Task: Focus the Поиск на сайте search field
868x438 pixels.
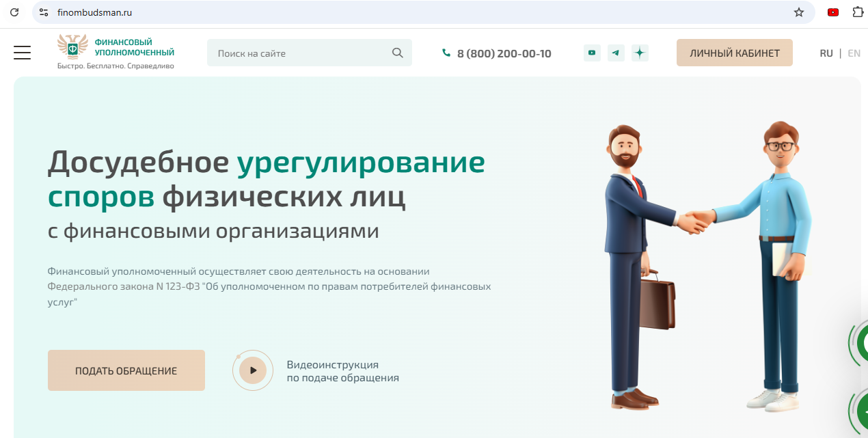Action: pyautogui.click(x=301, y=53)
